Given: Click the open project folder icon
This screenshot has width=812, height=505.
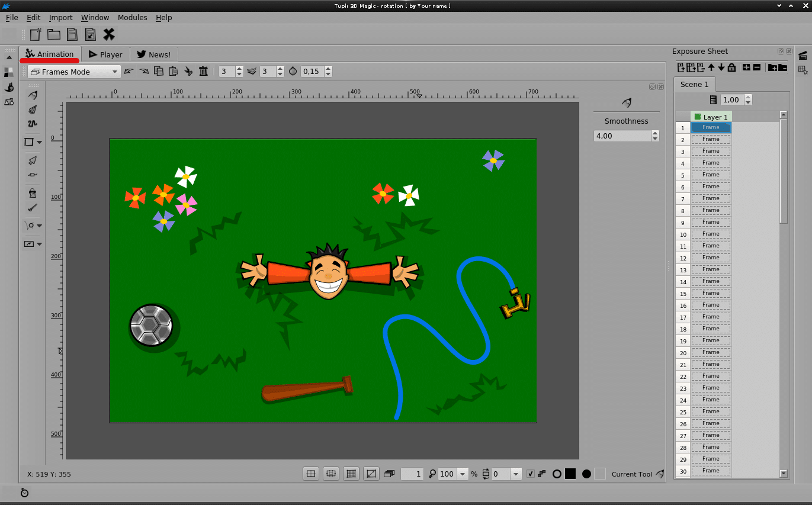Looking at the screenshot, I should point(54,34).
